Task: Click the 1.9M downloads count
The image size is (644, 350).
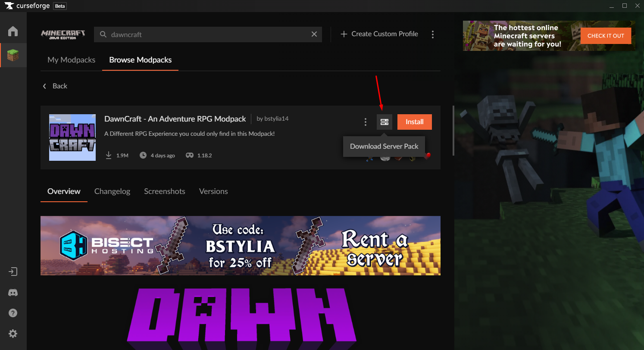Action: pos(122,156)
